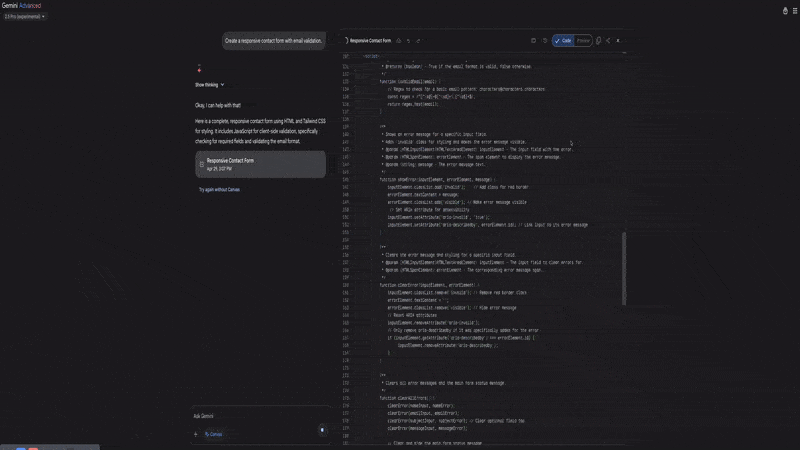Expand the Show thinking section
This screenshot has height=450, width=800.
click(x=209, y=85)
